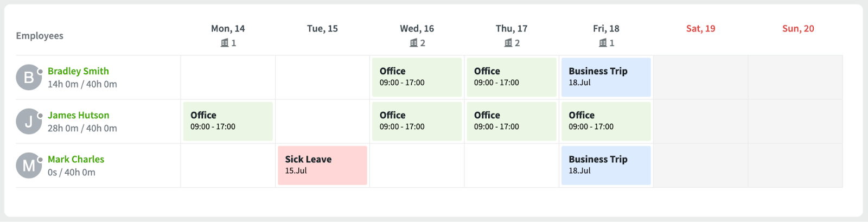Click the office count icon under Fri, 18
This screenshot has width=868, height=222.
[x=603, y=43]
